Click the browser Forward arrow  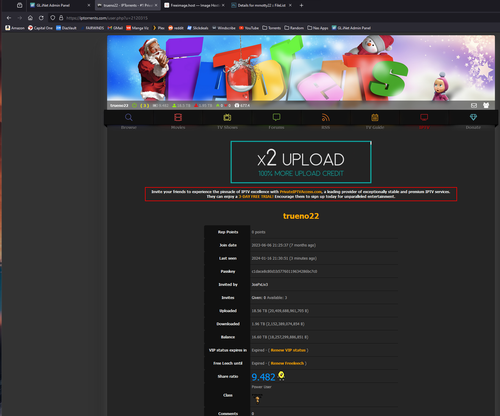pos(20,18)
